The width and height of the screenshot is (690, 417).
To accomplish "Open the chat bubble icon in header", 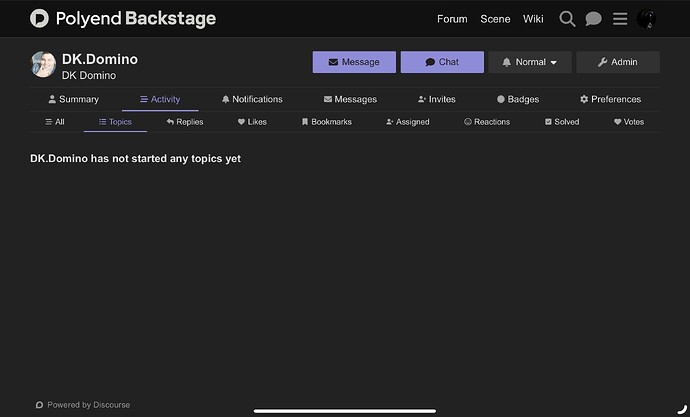I will click(x=593, y=19).
